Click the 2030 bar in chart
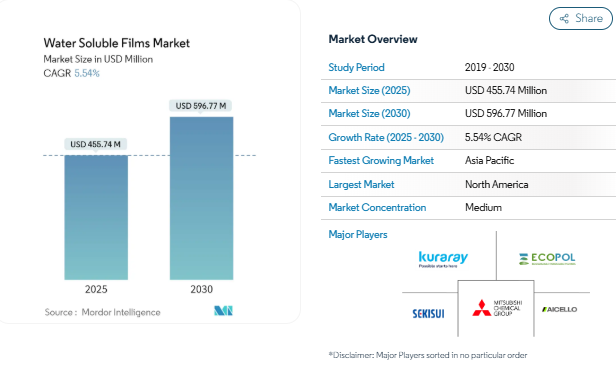This screenshot has height=373, width=616. [202, 198]
